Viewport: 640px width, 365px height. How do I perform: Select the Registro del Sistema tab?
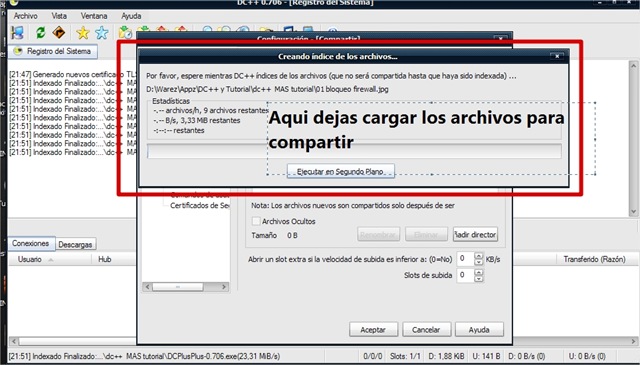click(x=53, y=51)
